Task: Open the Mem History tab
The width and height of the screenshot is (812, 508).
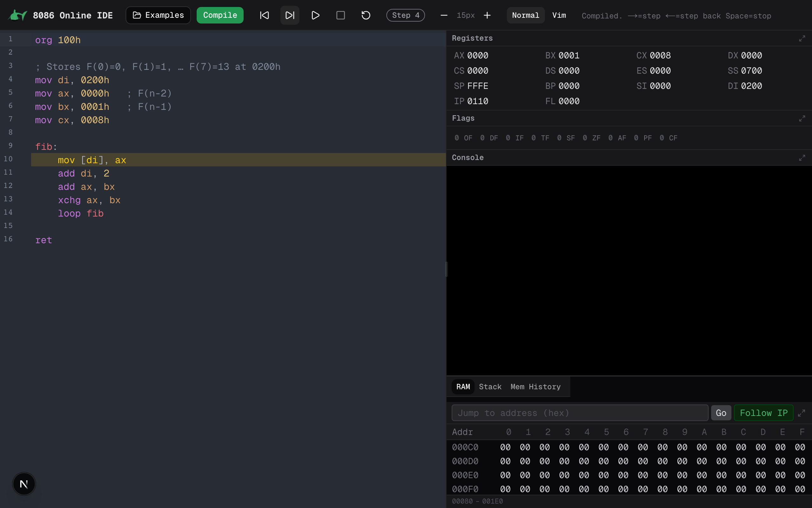Action: pos(535,387)
